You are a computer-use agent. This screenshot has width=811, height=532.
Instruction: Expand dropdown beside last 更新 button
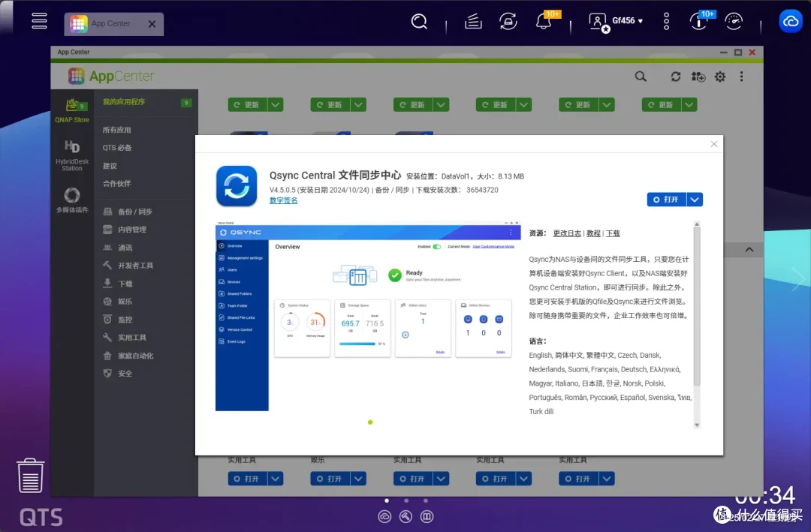click(689, 105)
